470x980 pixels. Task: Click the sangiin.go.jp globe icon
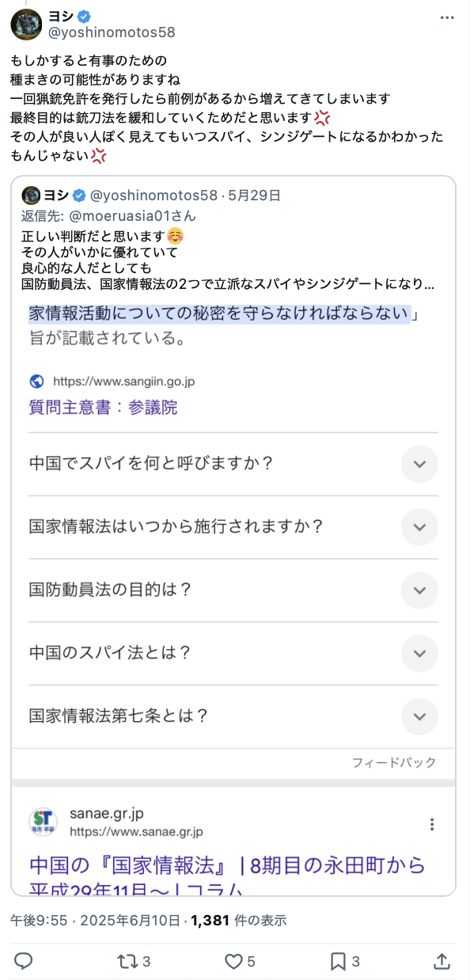(x=36, y=382)
